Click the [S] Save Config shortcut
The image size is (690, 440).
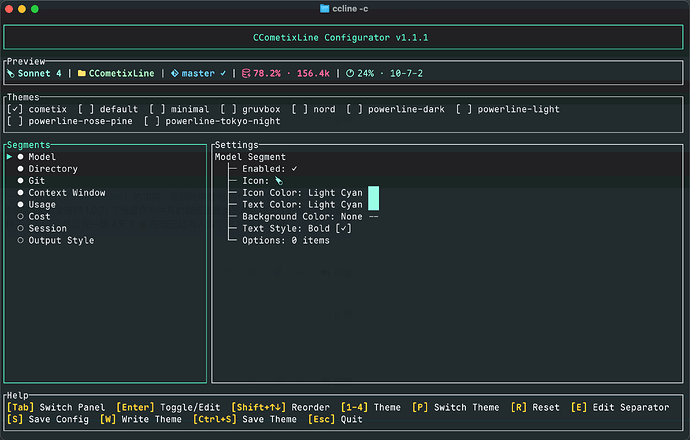pyautogui.click(x=48, y=419)
